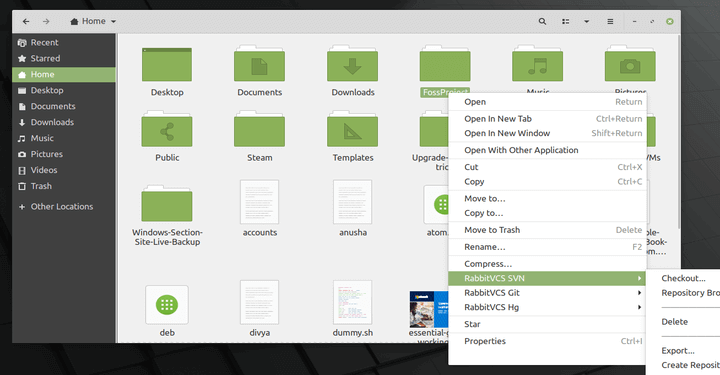Toggle list/grid view icon
This screenshot has height=375, width=720.
point(566,21)
